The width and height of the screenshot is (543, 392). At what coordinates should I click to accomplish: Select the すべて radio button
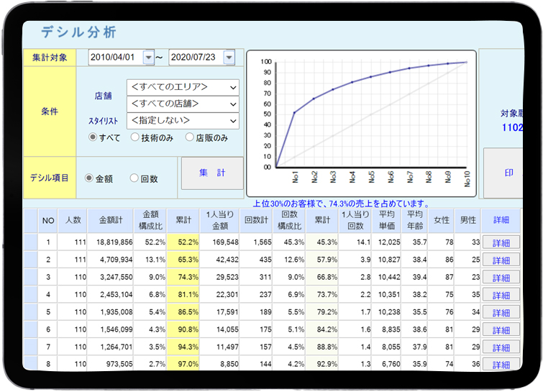click(x=93, y=137)
